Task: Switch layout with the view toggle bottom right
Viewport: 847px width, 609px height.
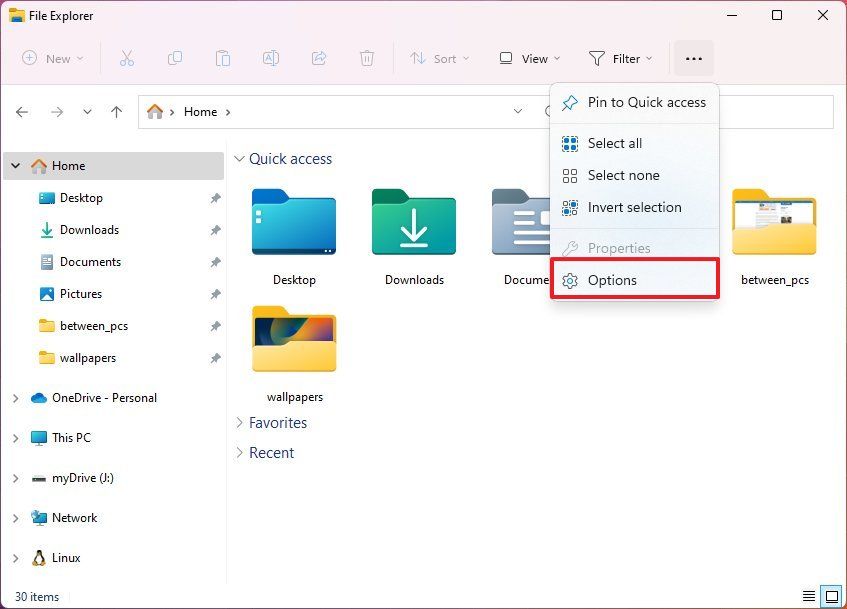Action: (830, 596)
